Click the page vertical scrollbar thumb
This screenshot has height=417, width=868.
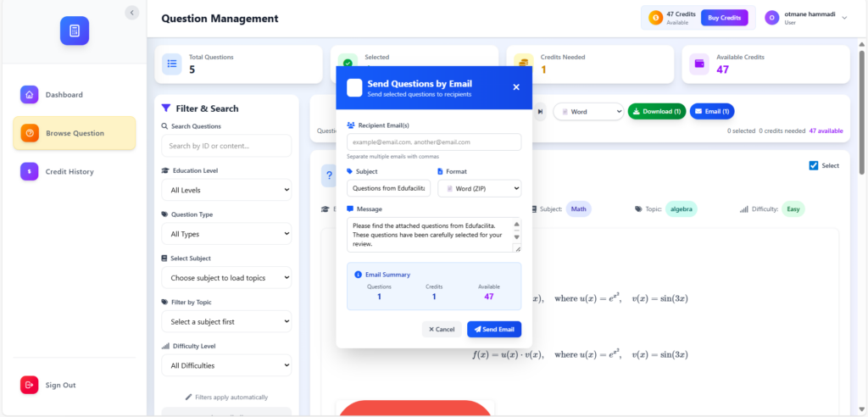[x=862, y=112]
